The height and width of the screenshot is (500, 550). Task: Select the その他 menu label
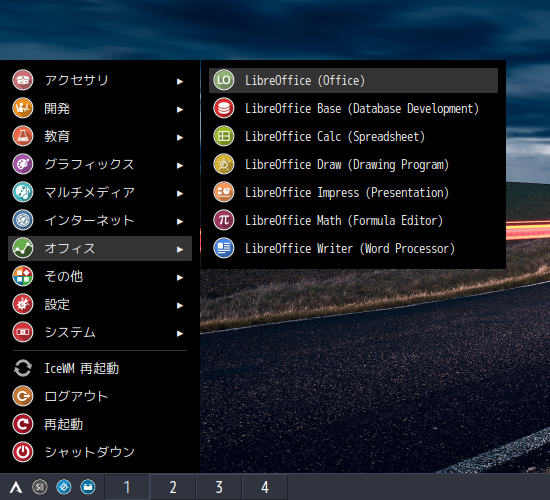[x=63, y=276]
